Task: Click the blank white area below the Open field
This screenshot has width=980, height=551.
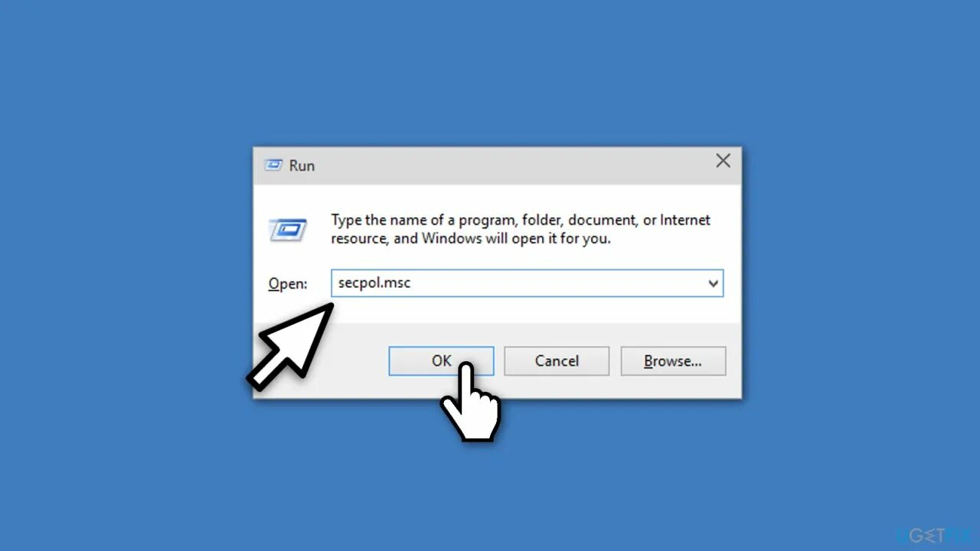Action: (527, 309)
